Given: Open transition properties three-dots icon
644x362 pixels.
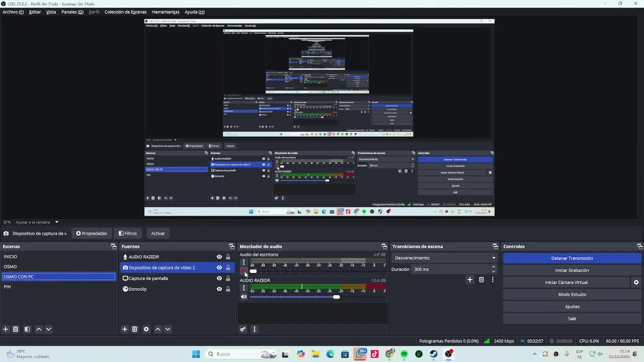Looking at the screenshot, I should [x=493, y=280].
